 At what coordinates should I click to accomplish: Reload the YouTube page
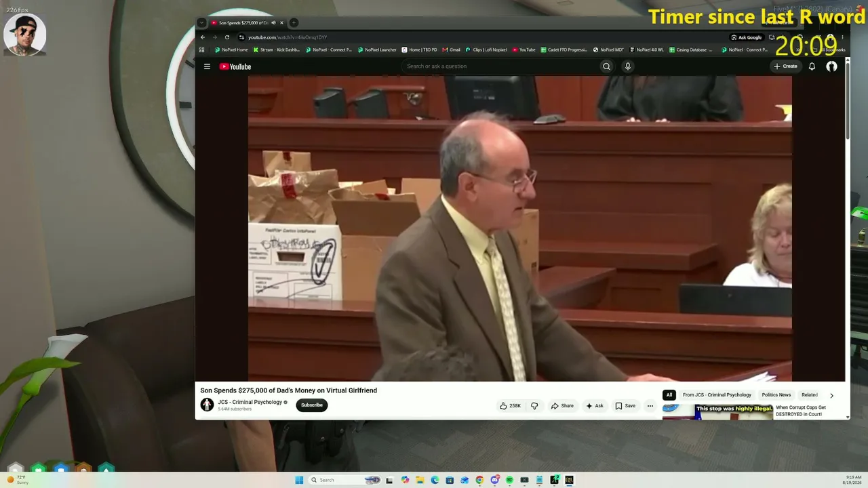pyautogui.click(x=227, y=37)
